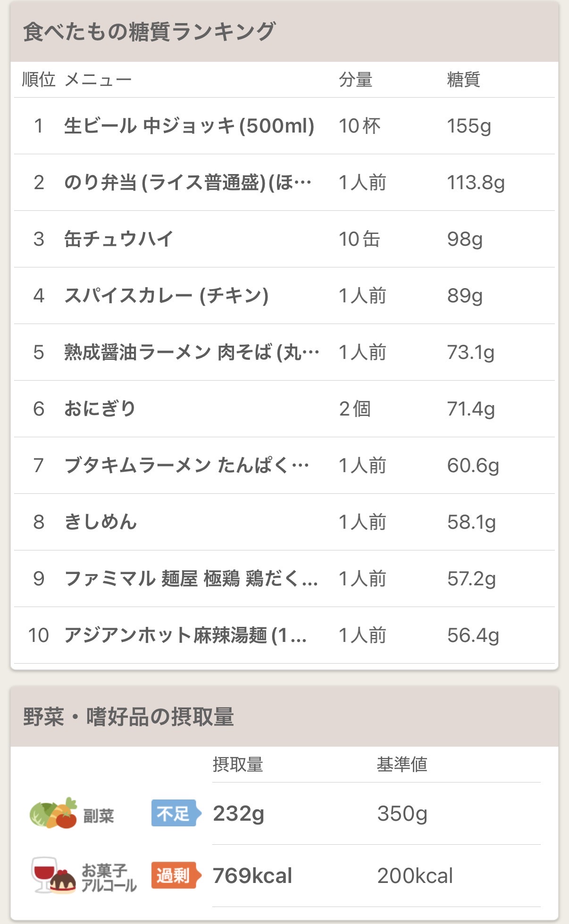Click the wine glass and cake icon
This screenshot has height=924, width=569.
point(53,875)
